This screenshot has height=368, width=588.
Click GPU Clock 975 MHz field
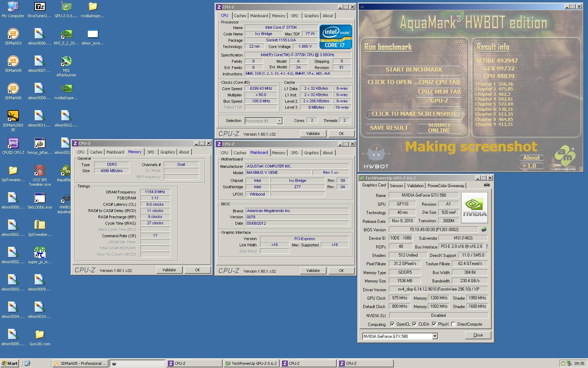click(399, 298)
